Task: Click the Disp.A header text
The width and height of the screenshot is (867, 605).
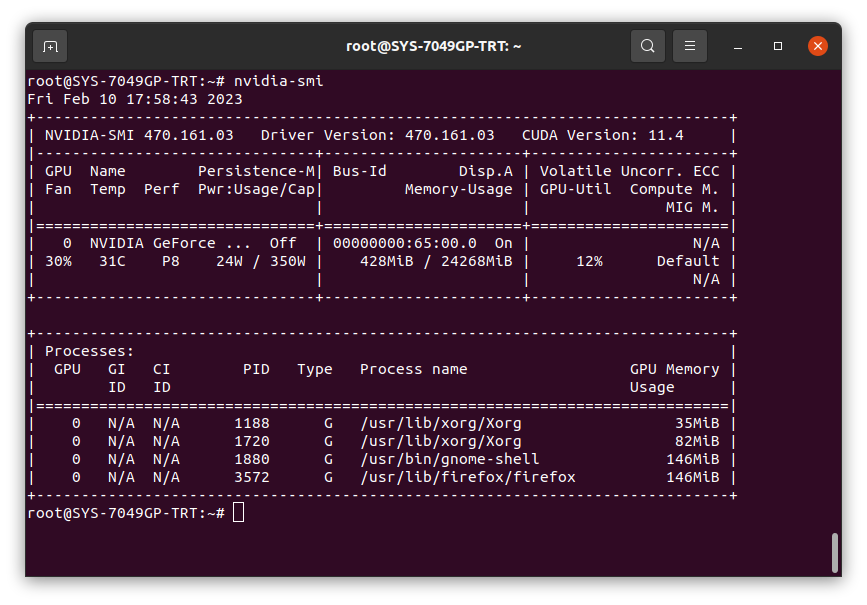Action: pos(485,171)
